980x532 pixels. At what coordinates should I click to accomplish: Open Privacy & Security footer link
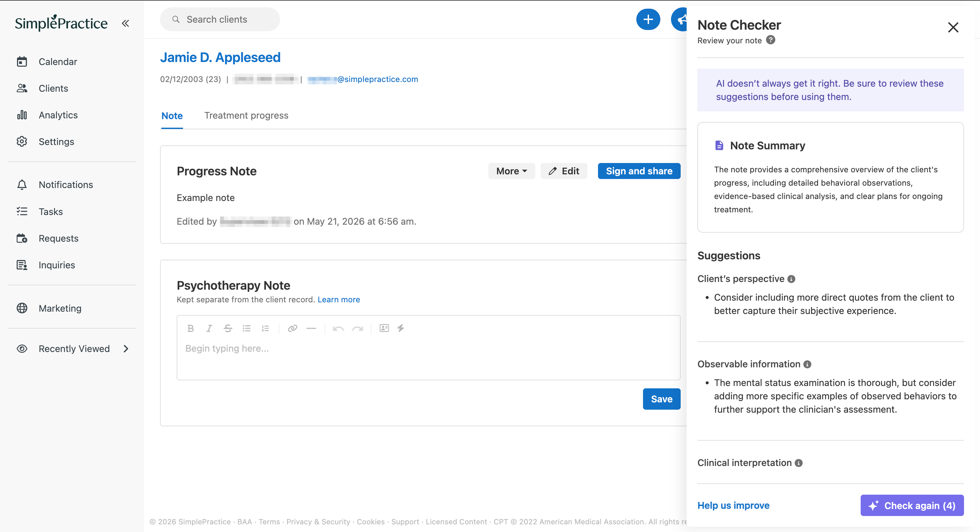318,522
